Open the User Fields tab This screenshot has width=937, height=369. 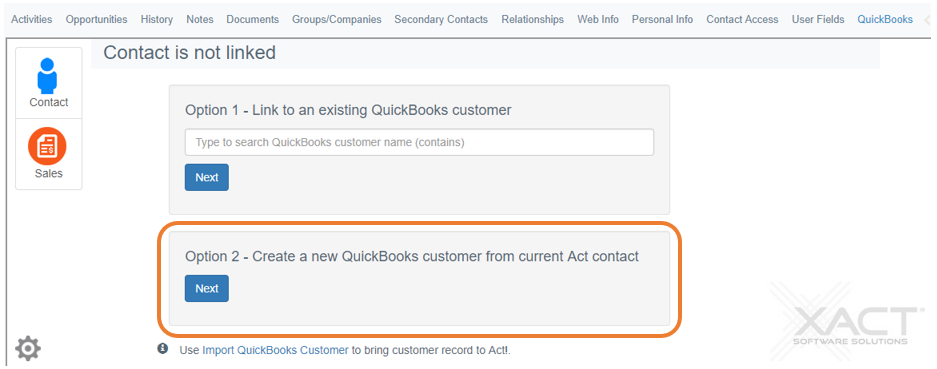pos(818,19)
